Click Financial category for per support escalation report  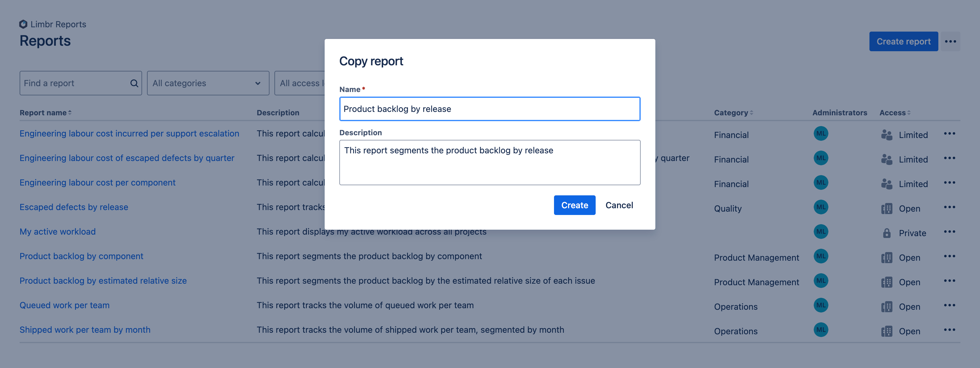(731, 135)
